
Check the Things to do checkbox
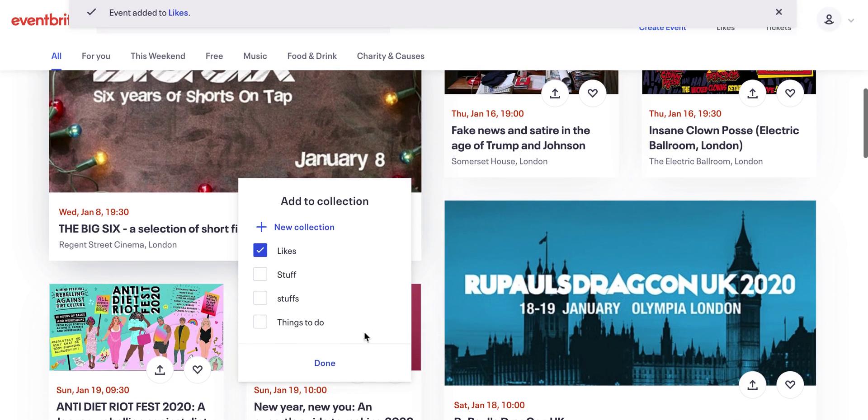260,322
